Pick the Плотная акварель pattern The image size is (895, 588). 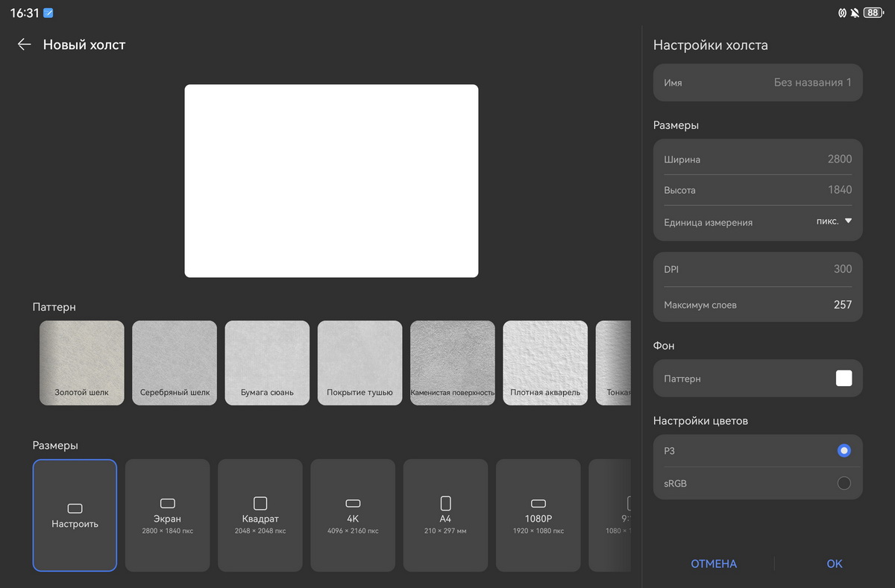pyautogui.click(x=545, y=363)
